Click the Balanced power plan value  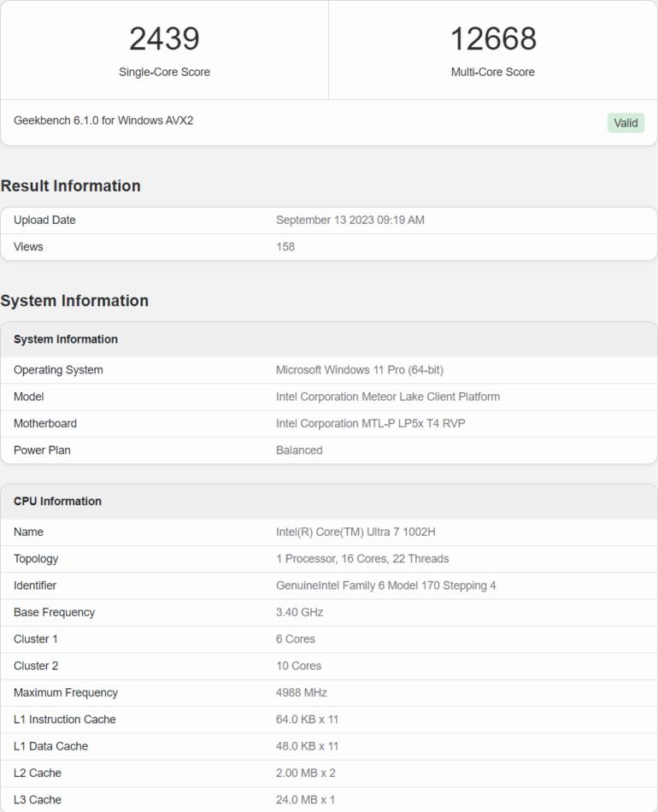[x=299, y=450]
